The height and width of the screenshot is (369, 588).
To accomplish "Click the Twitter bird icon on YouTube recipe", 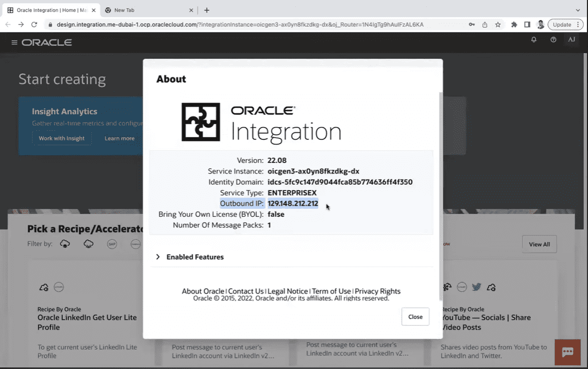I will pyautogui.click(x=476, y=287).
